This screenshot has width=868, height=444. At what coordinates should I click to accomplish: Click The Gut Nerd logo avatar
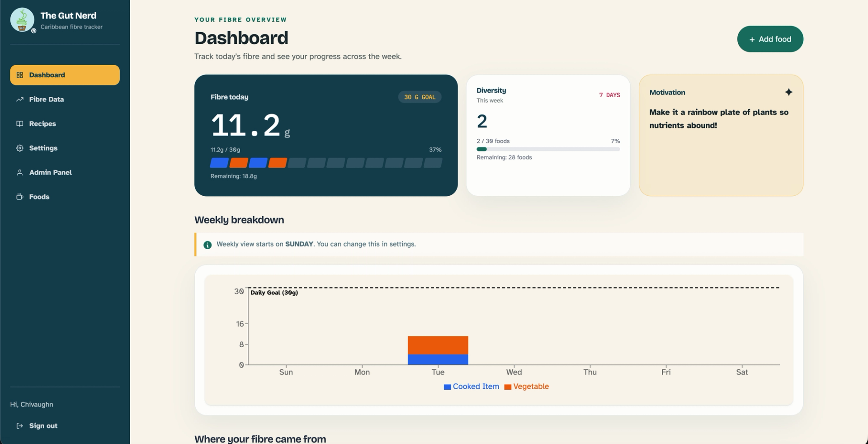click(x=22, y=20)
